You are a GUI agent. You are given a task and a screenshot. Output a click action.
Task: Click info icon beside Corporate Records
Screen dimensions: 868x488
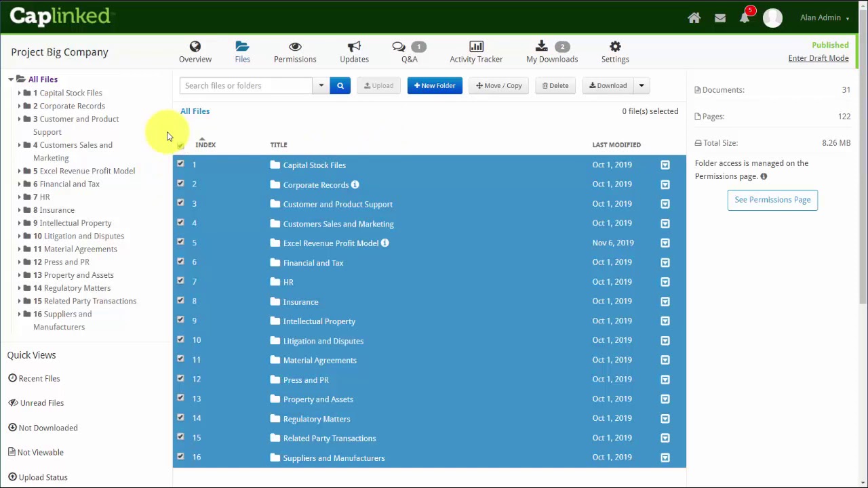(355, 184)
